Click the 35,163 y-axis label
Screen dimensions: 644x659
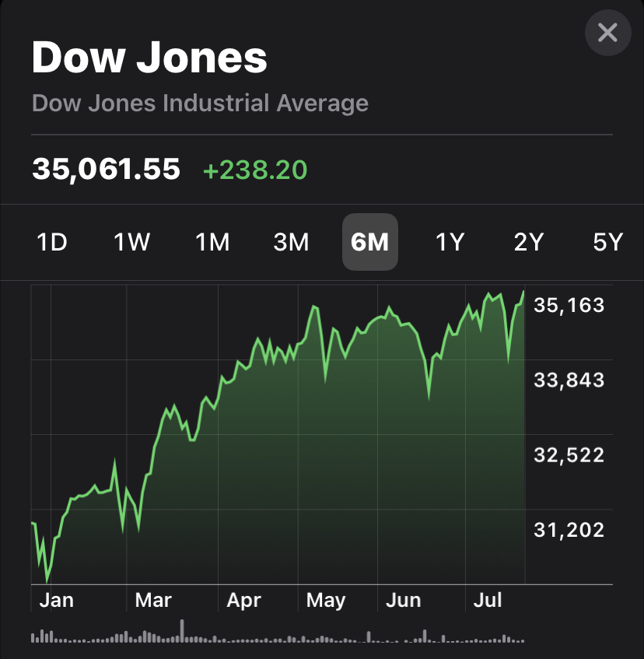(569, 305)
